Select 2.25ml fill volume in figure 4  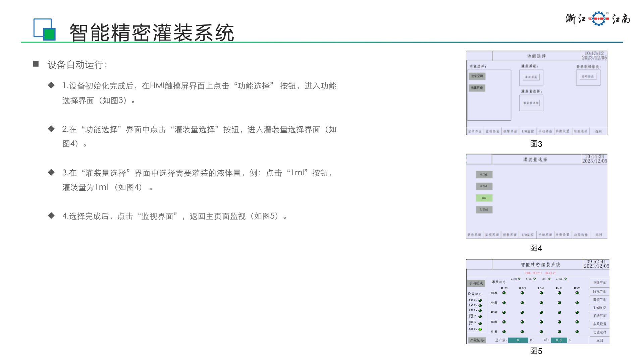click(484, 210)
